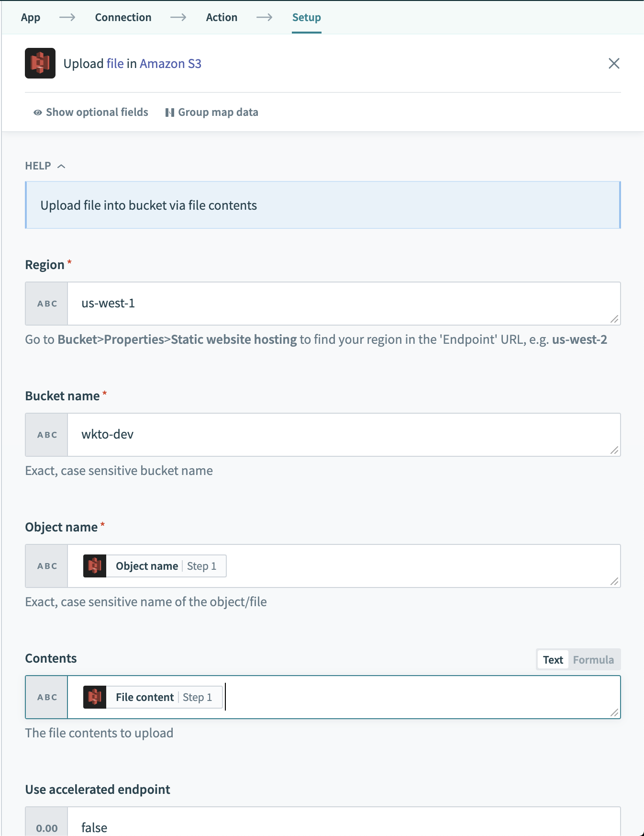
Task: Click the Amazon S3 app icon in the header
Action: pos(40,63)
